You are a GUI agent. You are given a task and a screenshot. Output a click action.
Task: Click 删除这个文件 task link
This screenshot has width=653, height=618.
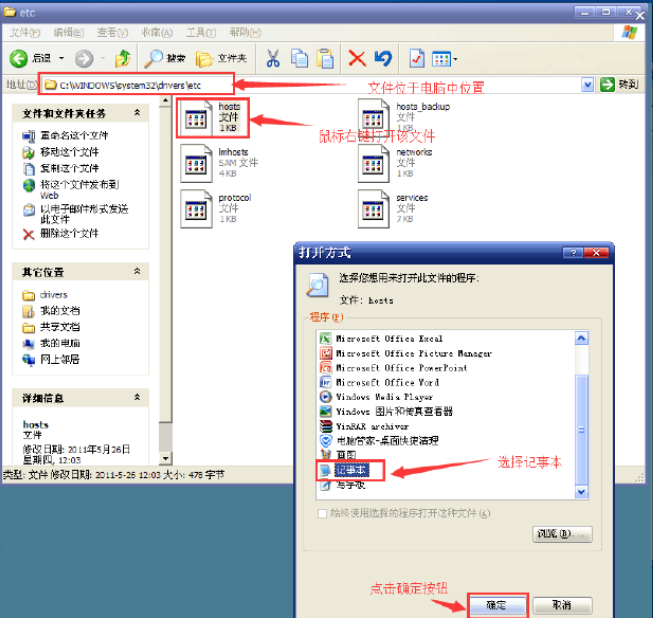pyautogui.click(x=69, y=233)
